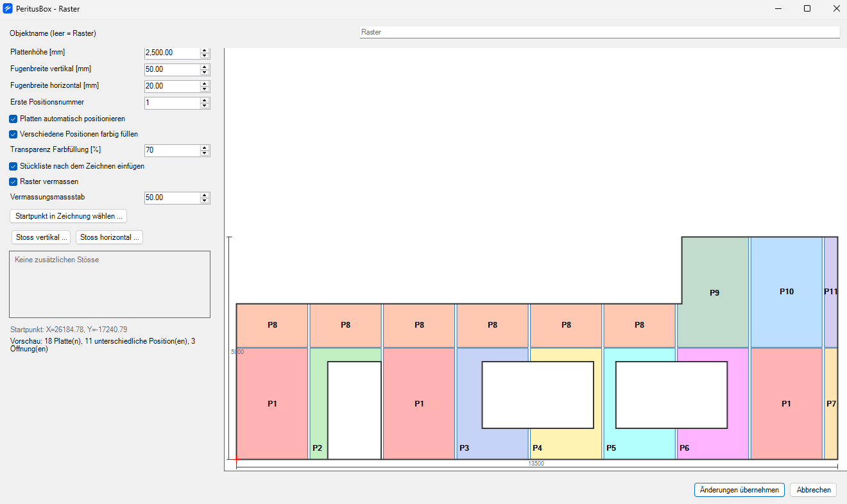Increase Fugenbreite horizontal with up arrow
This screenshot has width=847, height=504.
click(205, 83)
